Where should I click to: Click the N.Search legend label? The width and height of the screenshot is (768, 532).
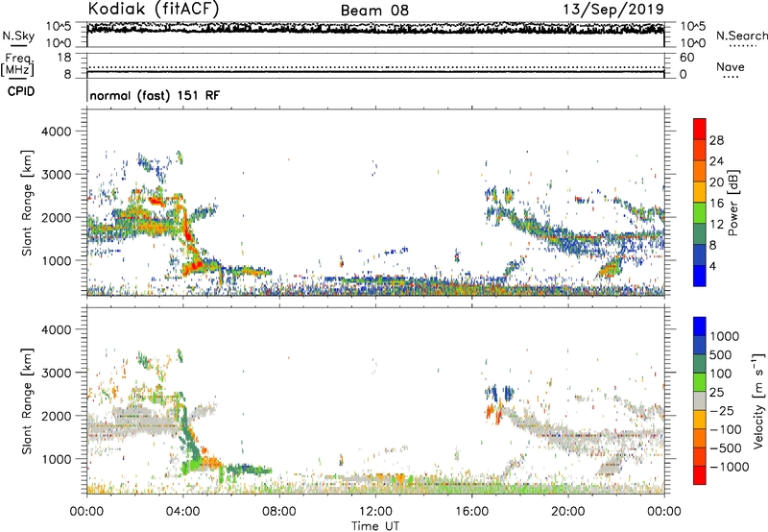click(x=741, y=36)
